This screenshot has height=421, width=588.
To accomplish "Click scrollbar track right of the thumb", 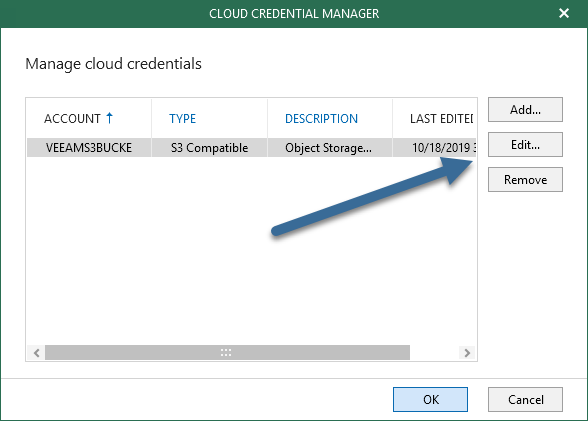I will click(434, 353).
